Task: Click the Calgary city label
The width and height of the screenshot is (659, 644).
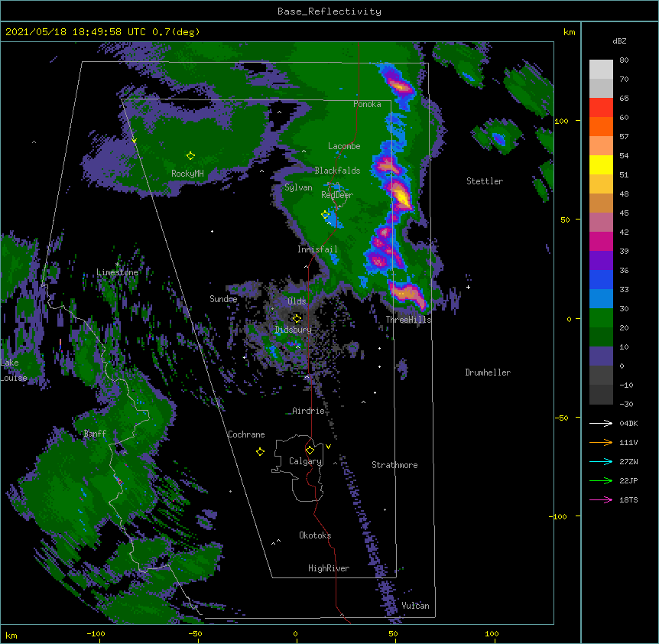Action: (305, 461)
